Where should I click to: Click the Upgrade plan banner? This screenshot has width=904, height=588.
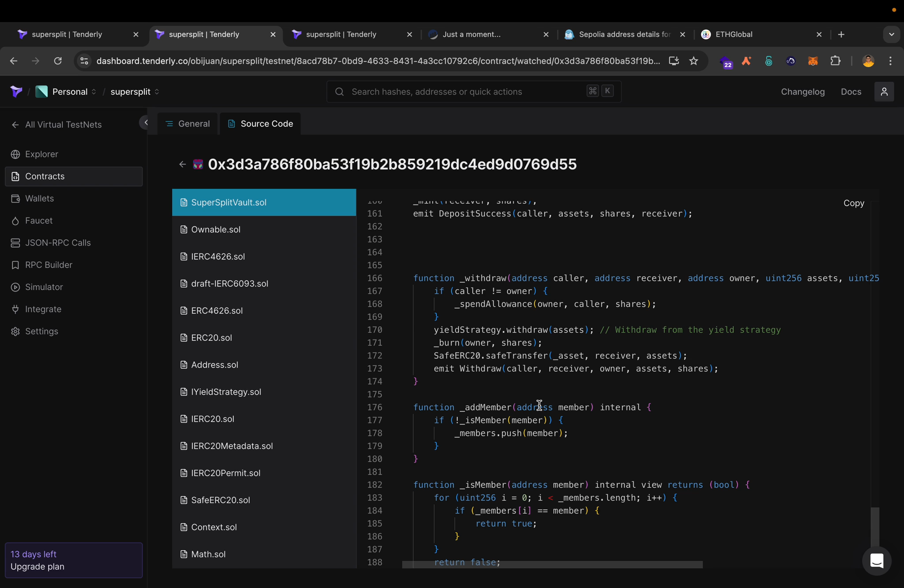tap(73, 560)
